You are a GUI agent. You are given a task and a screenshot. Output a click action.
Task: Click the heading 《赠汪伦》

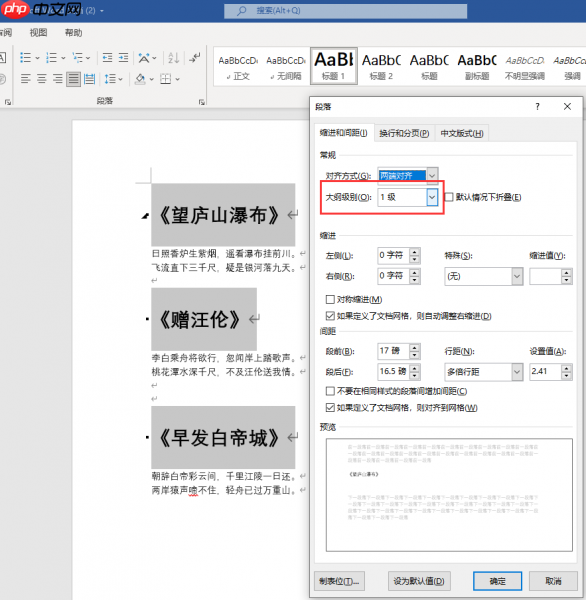click(199, 320)
